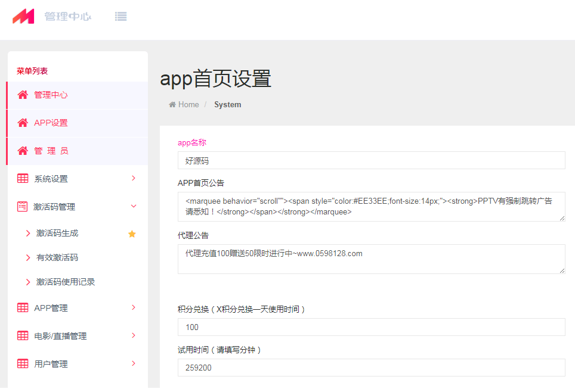Click the yellow star next to 激活码生成
Screen dimensions: 575x392
(132, 234)
